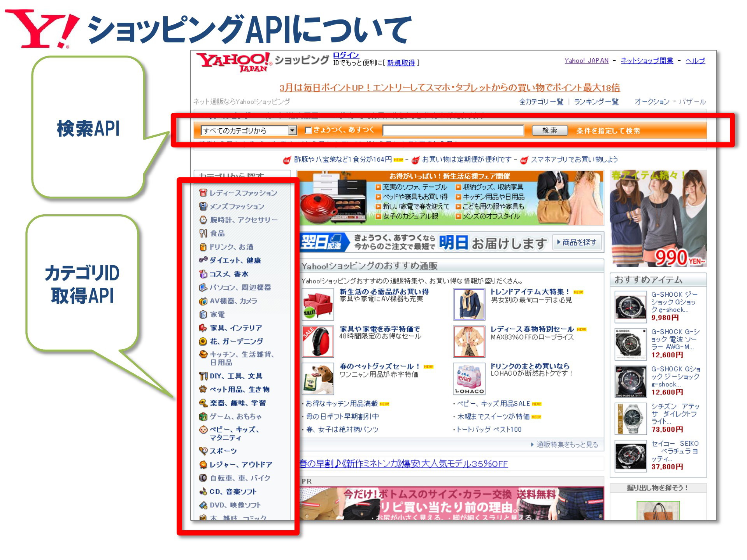Open the ネットショップ開業 link
Viewport: 747px width, 560px height.
pos(647,61)
